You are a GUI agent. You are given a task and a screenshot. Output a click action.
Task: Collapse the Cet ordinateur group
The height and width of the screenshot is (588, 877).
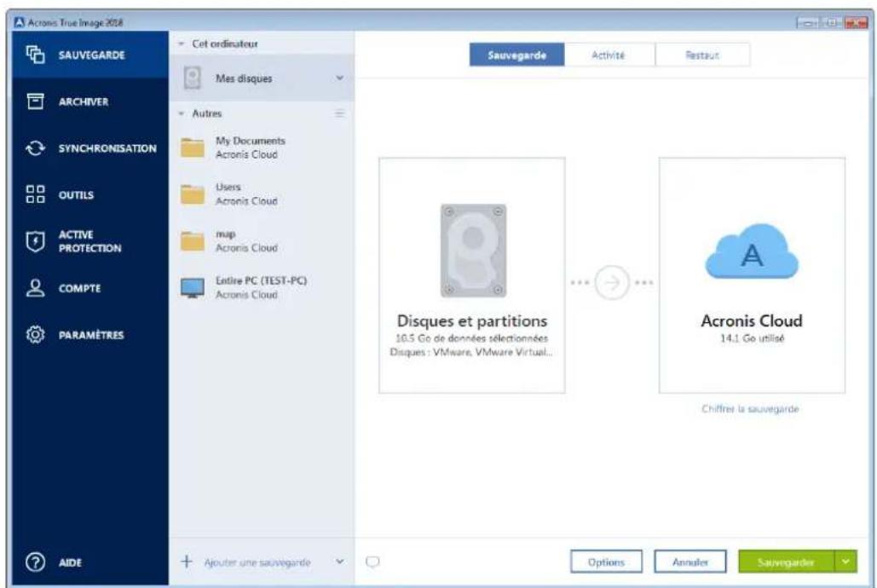pyautogui.click(x=182, y=43)
